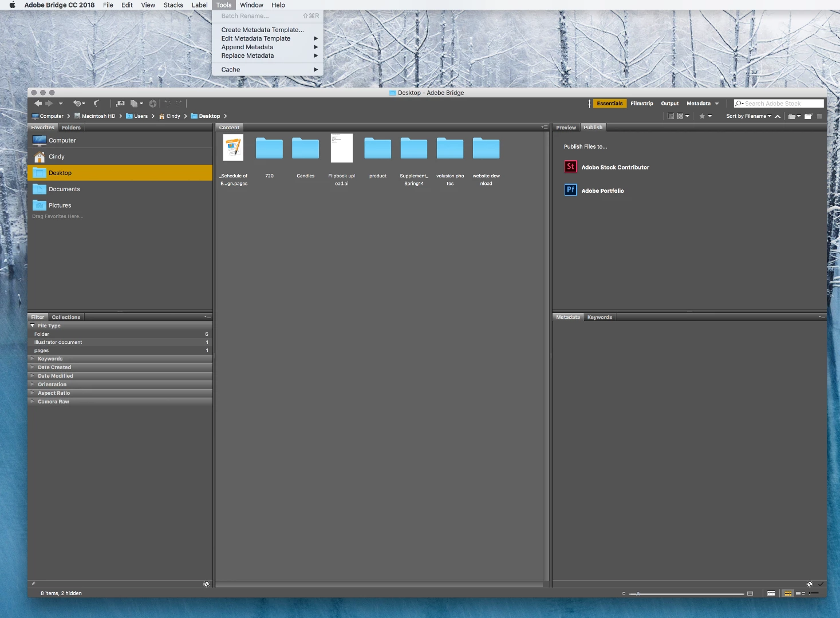Switch to the Preview tab
This screenshot has height=618, width=840.
566,128
